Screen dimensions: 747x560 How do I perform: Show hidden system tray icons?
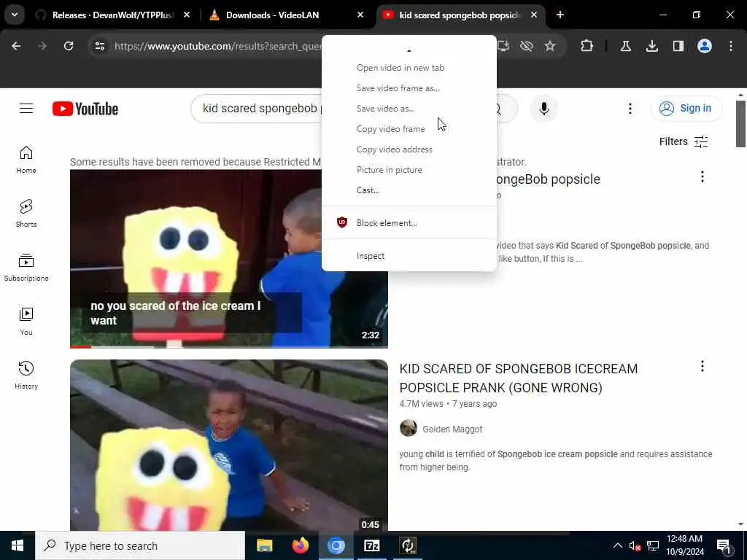tap(617, 545)
